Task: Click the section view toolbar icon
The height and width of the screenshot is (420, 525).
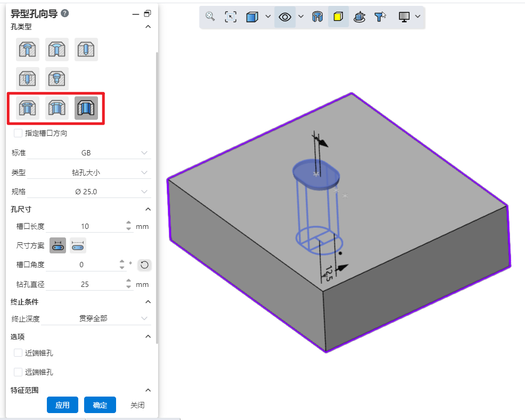Action: (317, 17)
